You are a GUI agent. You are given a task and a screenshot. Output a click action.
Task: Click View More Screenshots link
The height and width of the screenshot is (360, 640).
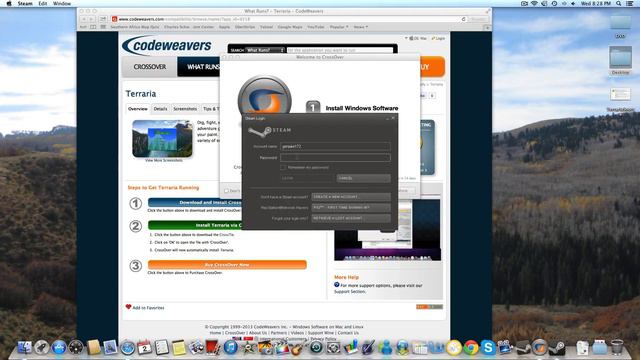(x=164, y=160)
